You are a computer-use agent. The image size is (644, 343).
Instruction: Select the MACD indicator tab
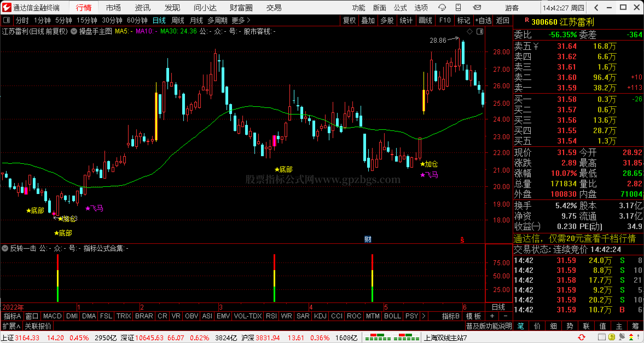(52, 316)
